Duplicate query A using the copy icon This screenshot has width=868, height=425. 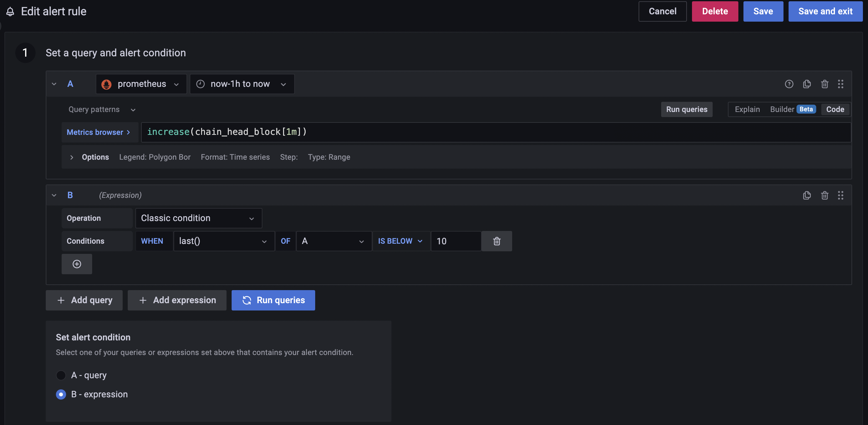tap(807, 84)
